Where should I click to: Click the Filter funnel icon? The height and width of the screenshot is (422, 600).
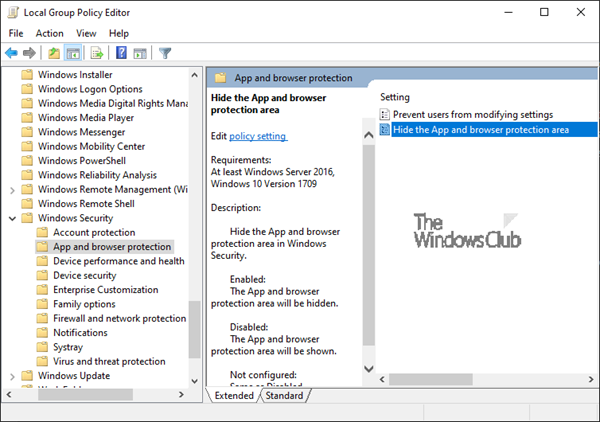(165, 53)
